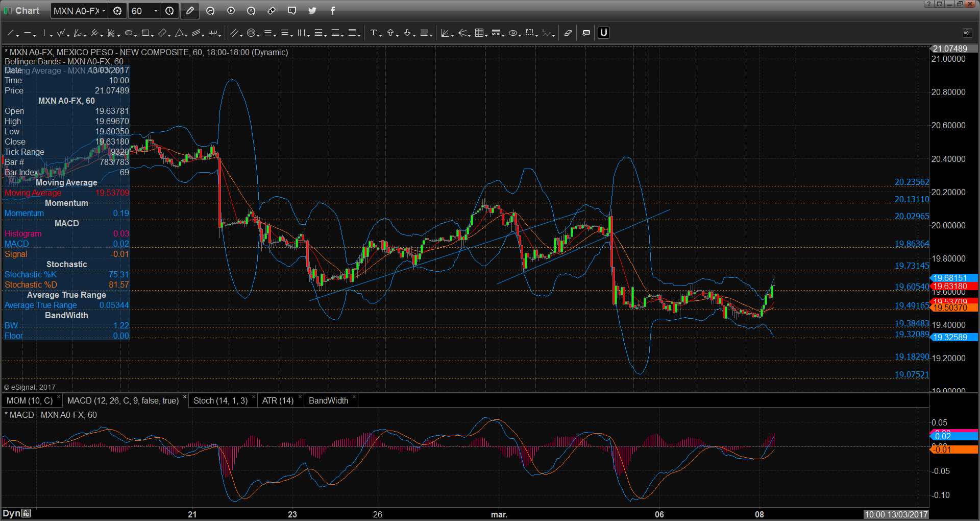Select the triangle drawing tool
980x521 pixels.
point(179,33)
